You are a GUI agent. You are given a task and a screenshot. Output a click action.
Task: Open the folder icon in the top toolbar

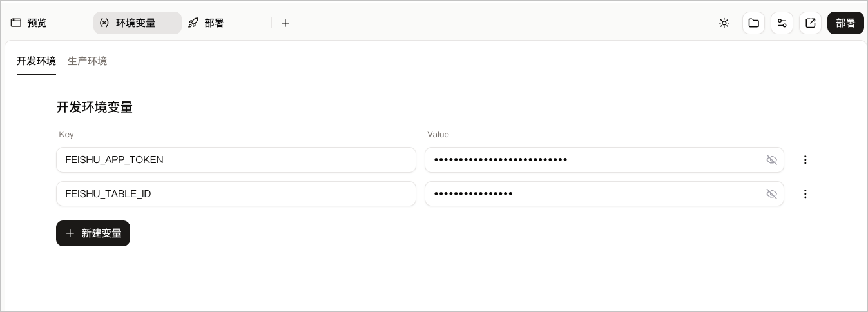point(753,23)
